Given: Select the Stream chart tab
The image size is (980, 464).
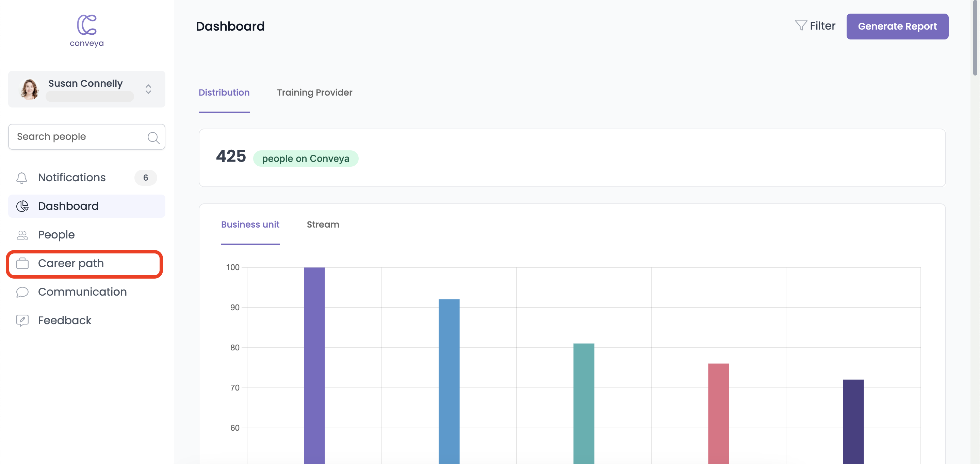Looking at the screenshot, I should coord(323,225).
